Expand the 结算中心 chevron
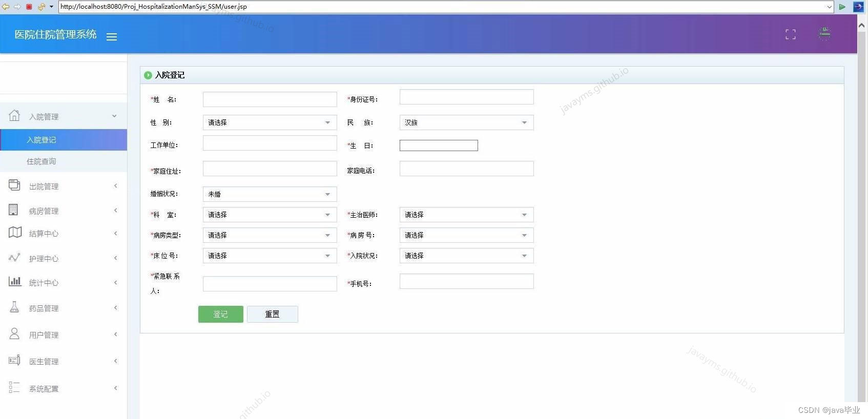The height and width of the screenshot is (419, 868). click(116, 233)
